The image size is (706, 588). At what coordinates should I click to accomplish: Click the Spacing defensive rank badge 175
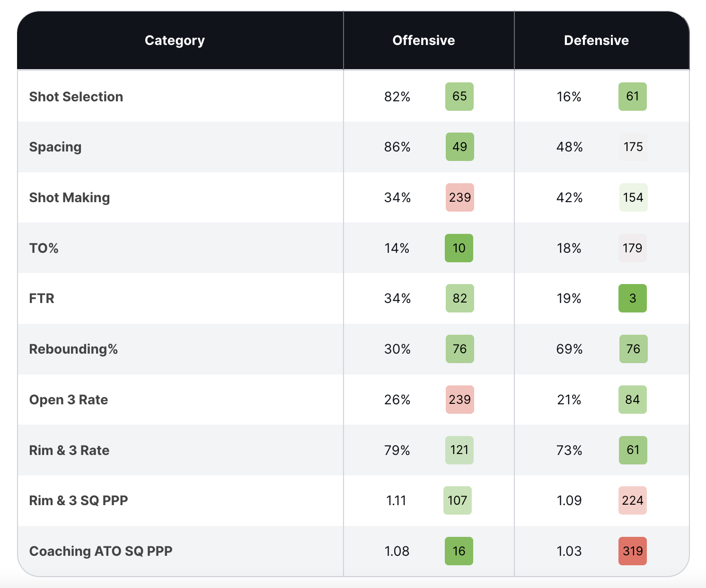(633, 147)
